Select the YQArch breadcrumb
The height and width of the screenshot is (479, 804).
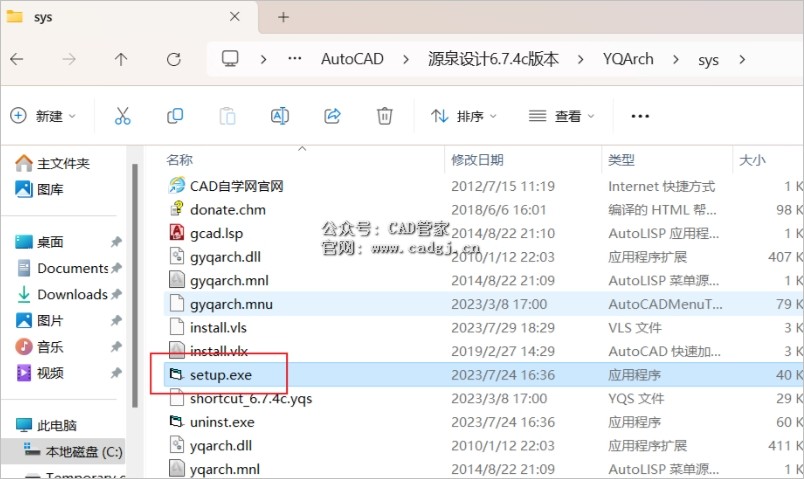628,59
